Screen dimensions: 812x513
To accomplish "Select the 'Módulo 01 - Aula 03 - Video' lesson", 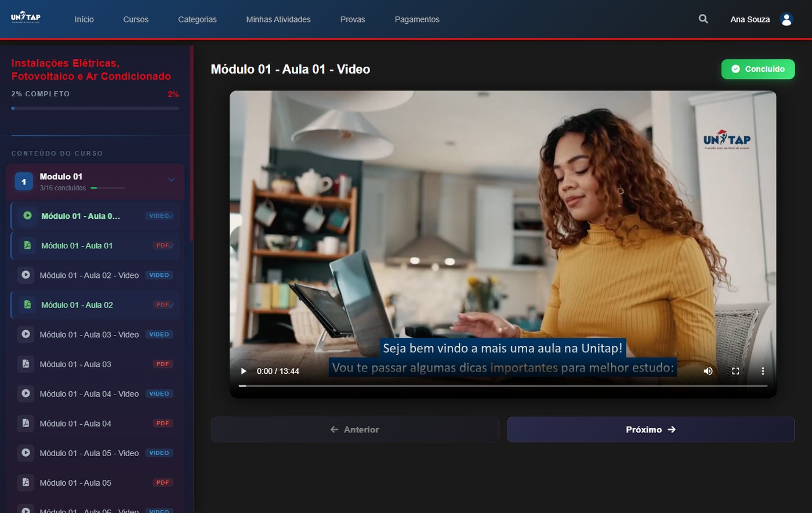I will [x=96, y=334].
